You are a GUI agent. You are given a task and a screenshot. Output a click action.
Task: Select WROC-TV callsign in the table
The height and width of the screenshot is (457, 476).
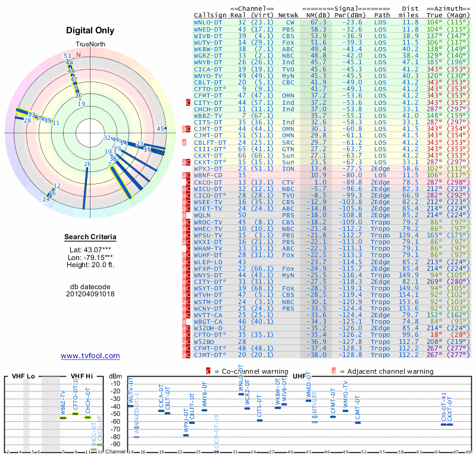coord(208,222)
